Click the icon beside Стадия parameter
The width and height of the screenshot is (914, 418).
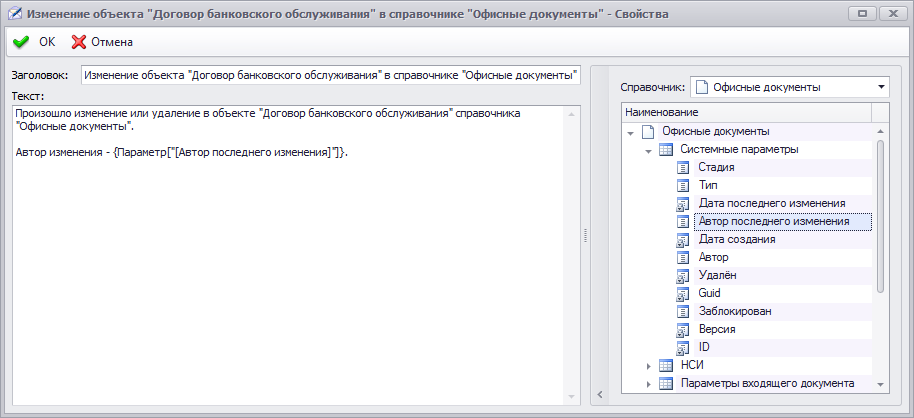pyautogui.click(x=684, y=167)
